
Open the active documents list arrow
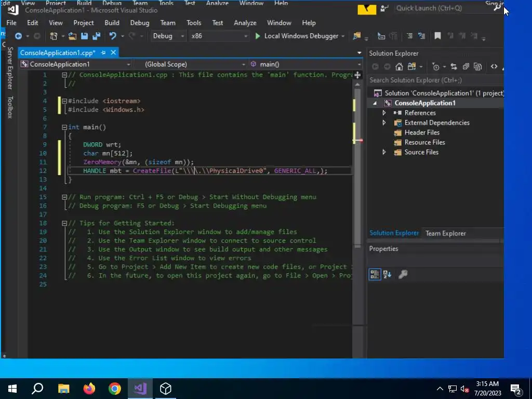click(x=360, y=52)
